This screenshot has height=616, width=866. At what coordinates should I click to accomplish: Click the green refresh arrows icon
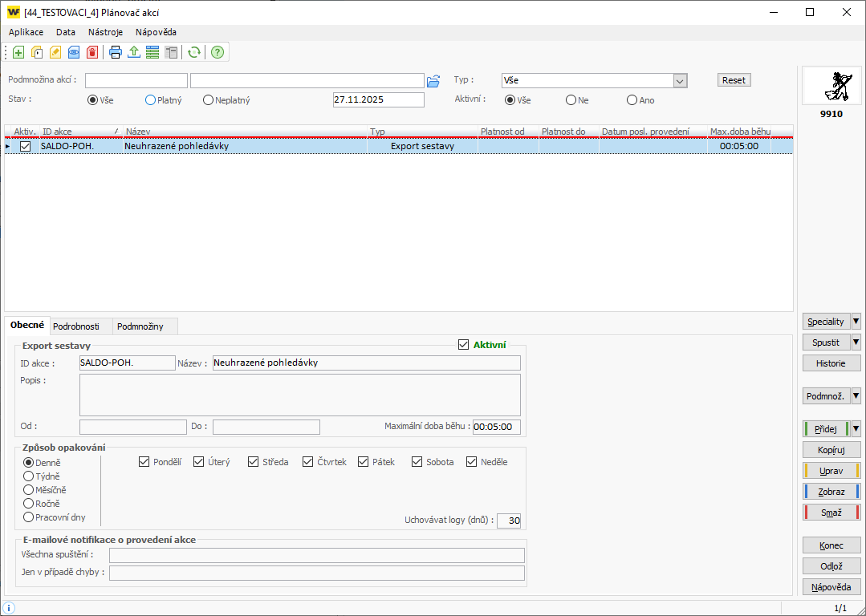193,53
